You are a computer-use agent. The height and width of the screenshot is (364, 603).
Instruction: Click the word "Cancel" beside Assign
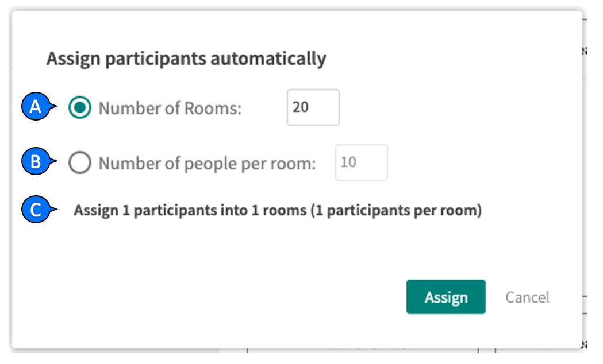click(x=527, y=297)
